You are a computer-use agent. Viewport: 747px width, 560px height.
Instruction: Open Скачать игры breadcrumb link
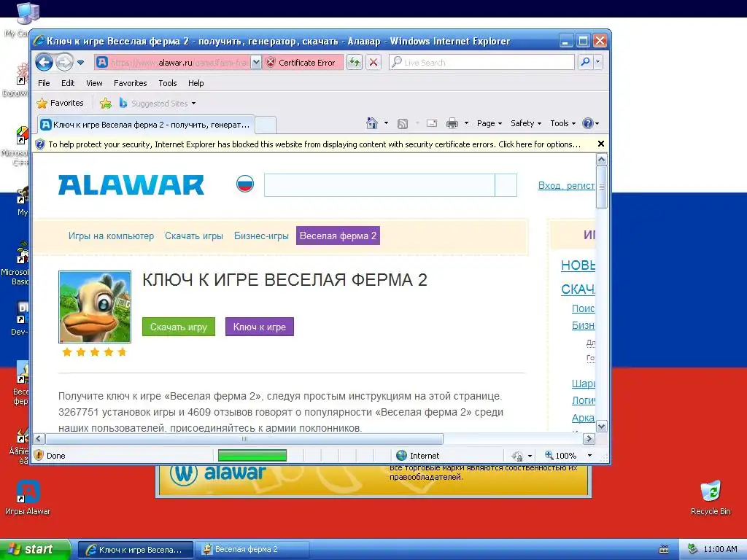[x=194, y=236]
